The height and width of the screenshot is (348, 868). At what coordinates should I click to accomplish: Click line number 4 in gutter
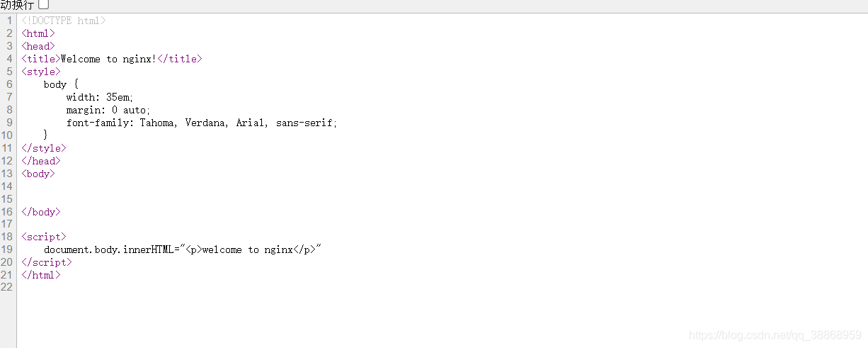(x=10, y=59)
